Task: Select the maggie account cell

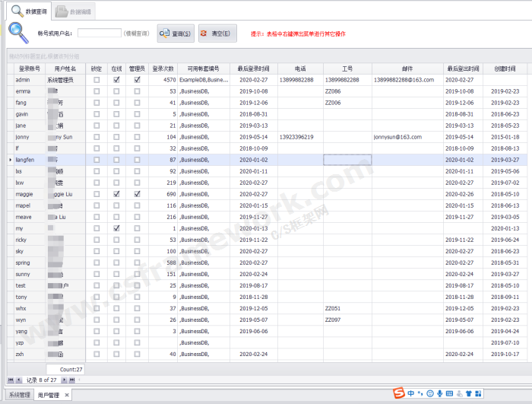Action: tap(30, 194)
